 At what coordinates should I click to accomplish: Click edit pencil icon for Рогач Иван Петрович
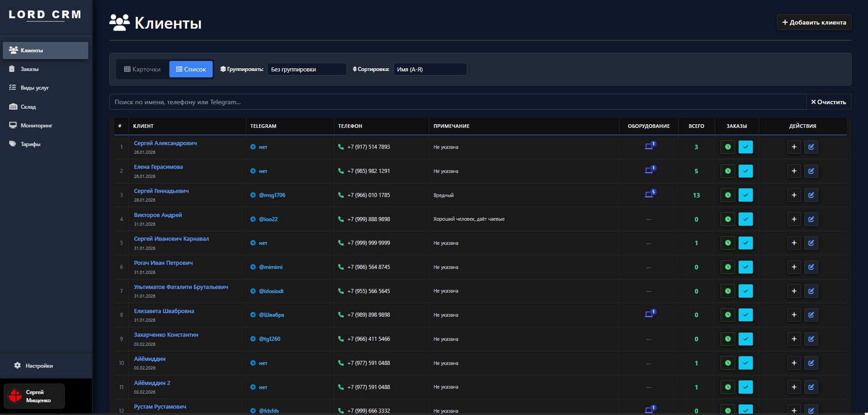point(811,267)
